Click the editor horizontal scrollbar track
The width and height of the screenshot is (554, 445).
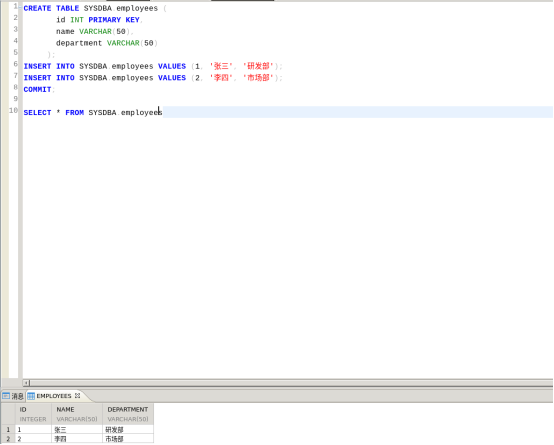click(x=291, y=383)
